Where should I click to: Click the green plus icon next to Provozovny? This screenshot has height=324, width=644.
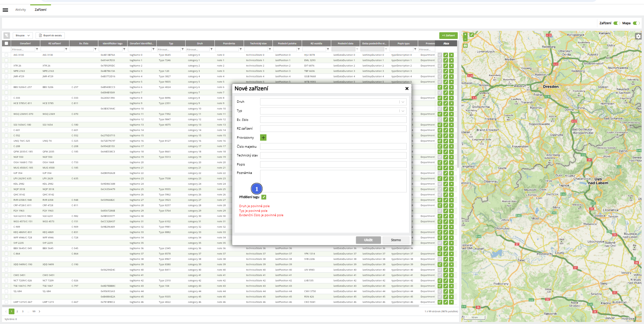click(x=263, y=138)
